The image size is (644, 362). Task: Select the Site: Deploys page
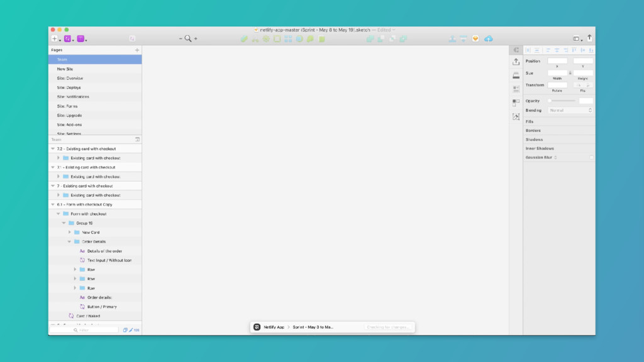coord(95,87)
